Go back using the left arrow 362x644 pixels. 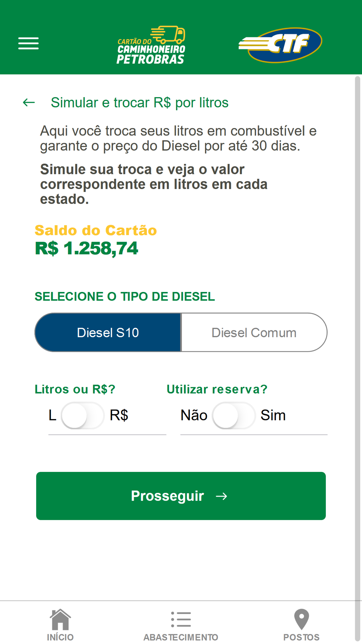(x=29, y=103)
